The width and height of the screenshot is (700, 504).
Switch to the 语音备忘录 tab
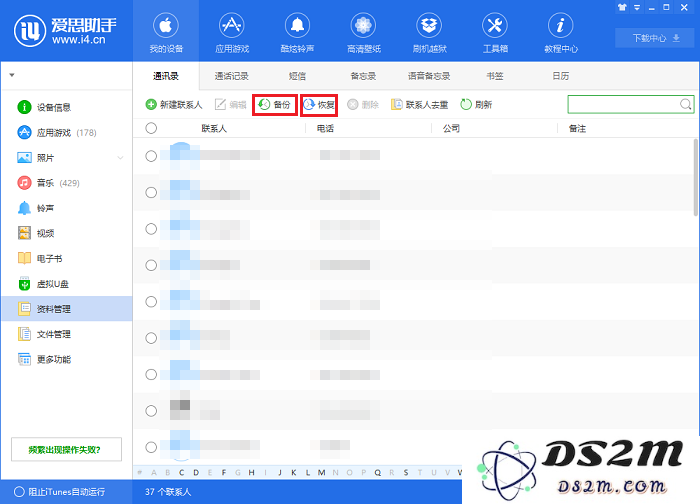[429, 76]
